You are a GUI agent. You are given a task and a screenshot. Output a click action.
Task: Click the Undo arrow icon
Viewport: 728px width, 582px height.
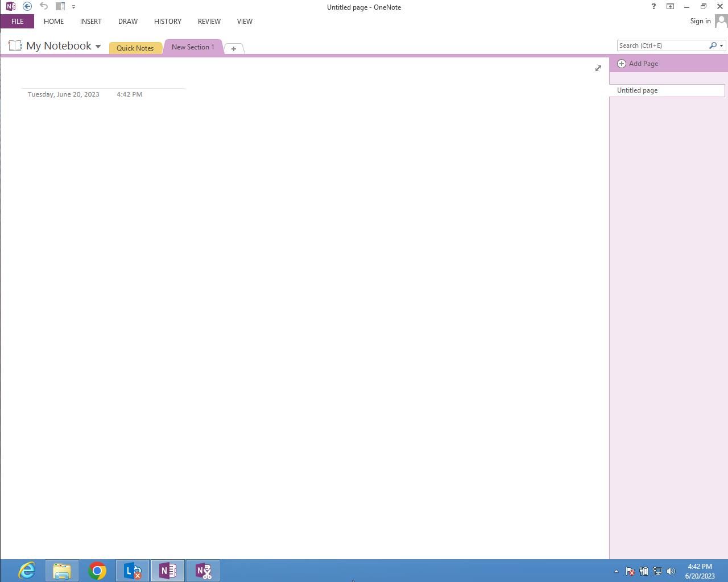click(x=44, y=6)
